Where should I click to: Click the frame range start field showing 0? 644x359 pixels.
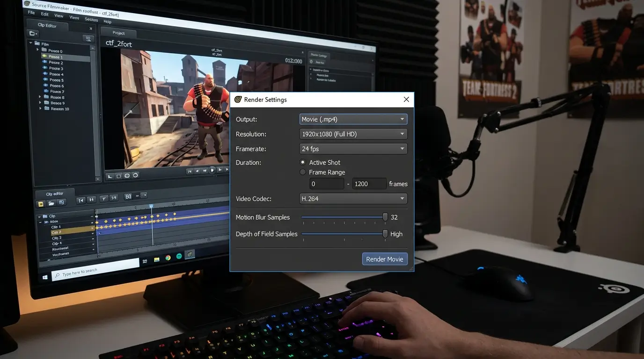(327, 184)
